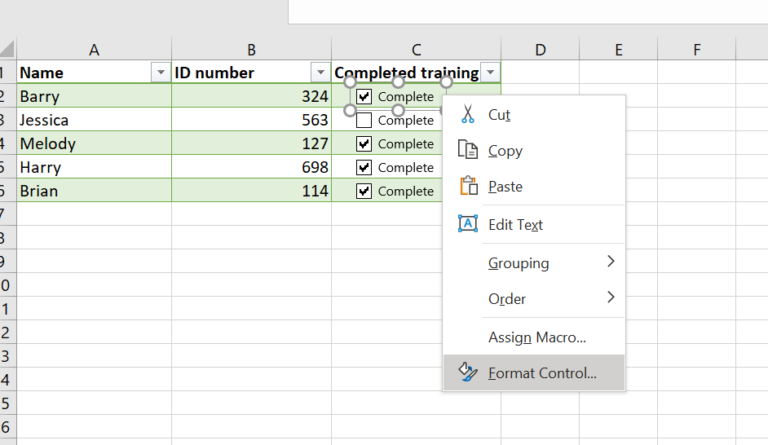Click the Edit Text icon
The width and height of the screenshot is (768, 445).
(x=467, y=224)
